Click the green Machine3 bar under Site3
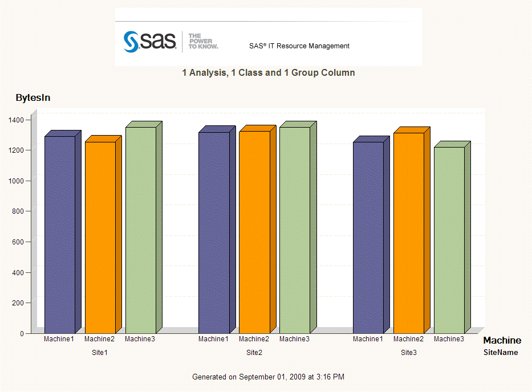Viewport: 532px width, 392px height. (449, 239)
